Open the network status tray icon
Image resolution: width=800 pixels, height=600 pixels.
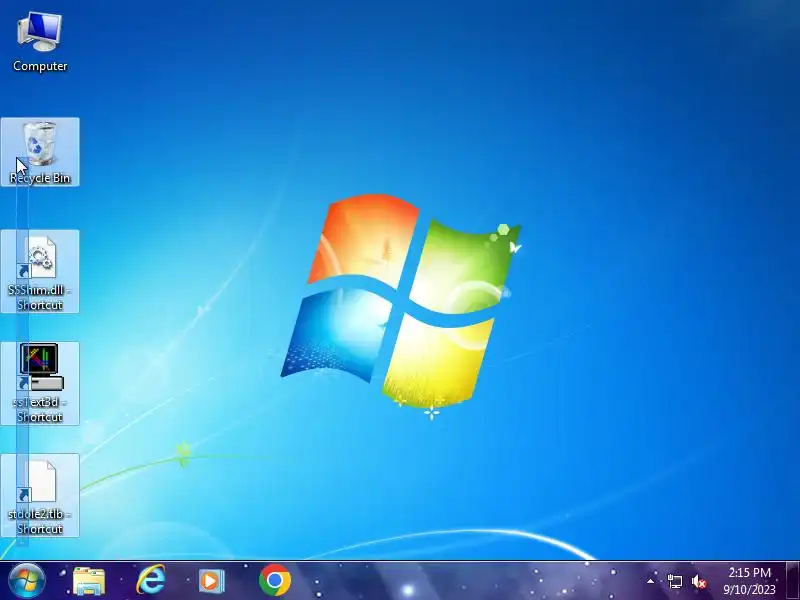(x=674, y=581)
